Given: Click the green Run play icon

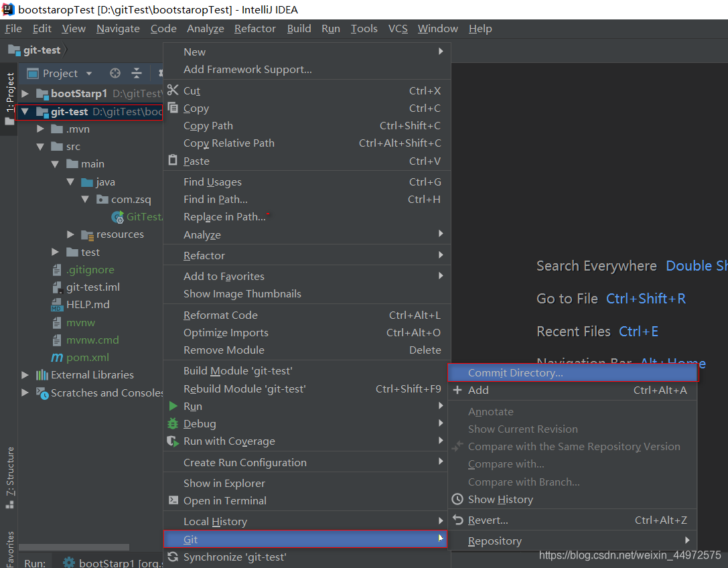Looking at the screenshot, I should pyautogui.click(x=173, y=406).
